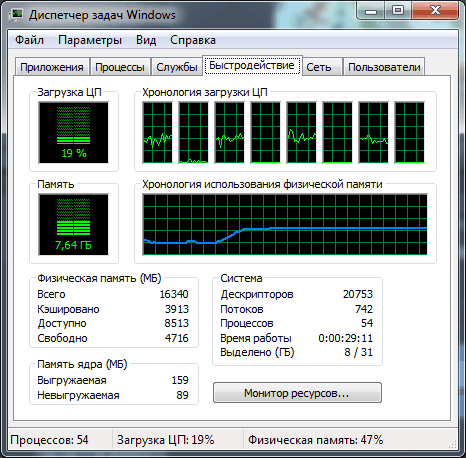
Task: Maximize the Task Manager window
Action: [398, 11]
